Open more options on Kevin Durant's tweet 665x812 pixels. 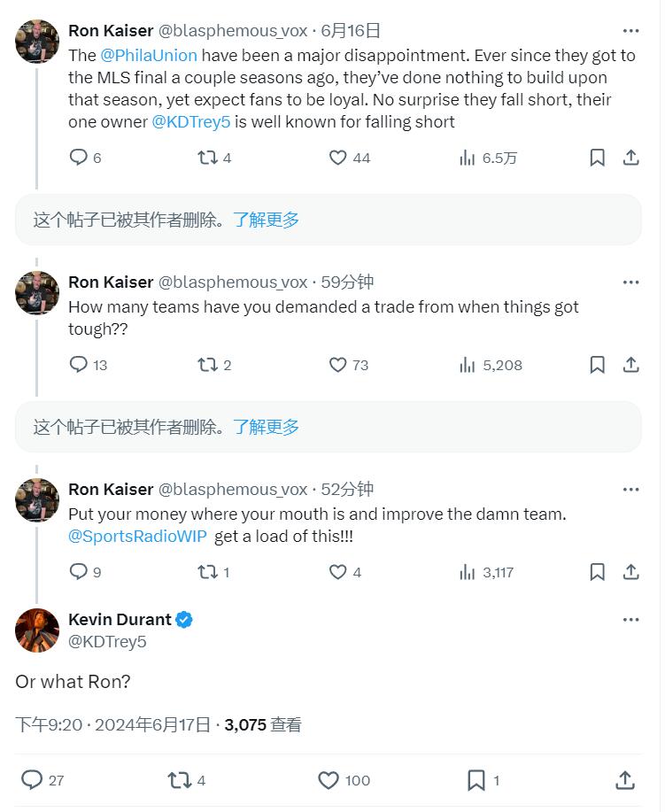(x=630, y=619)
